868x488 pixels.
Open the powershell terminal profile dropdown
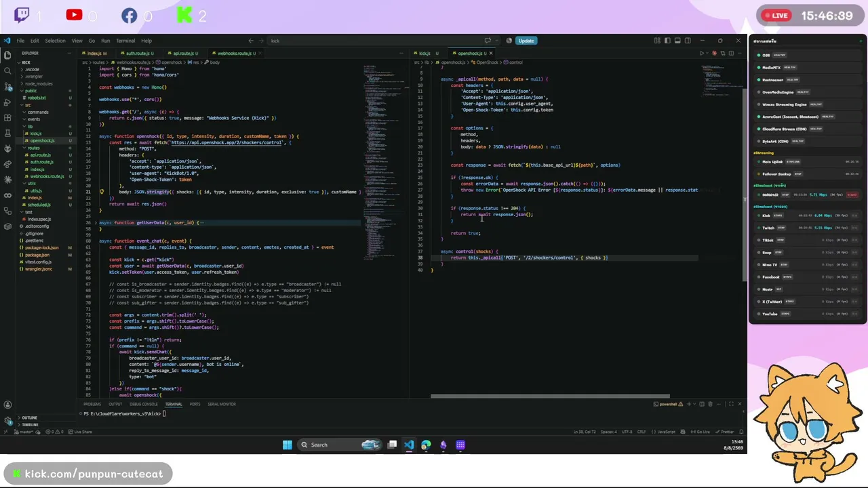(x=694, y=404)
